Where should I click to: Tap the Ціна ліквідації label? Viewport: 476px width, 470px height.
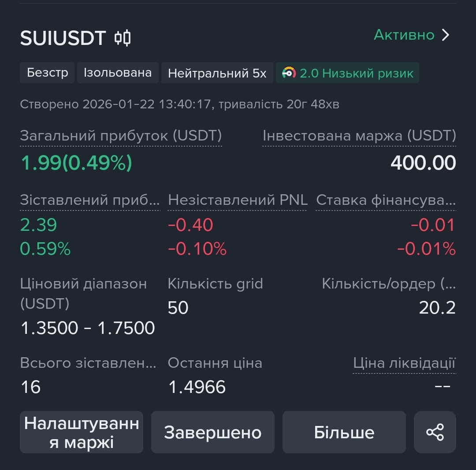pos(404,363)
